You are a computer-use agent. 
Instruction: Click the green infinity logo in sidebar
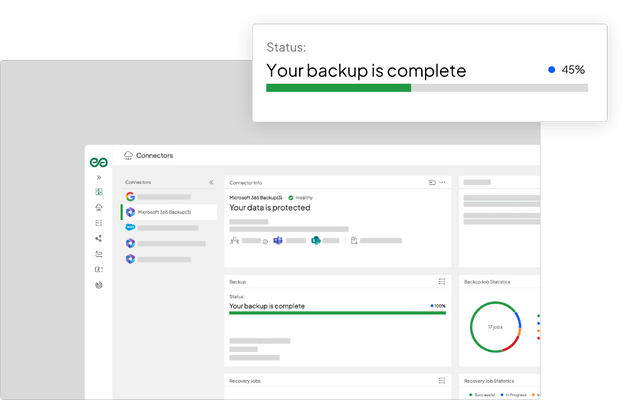coord(99,162)
